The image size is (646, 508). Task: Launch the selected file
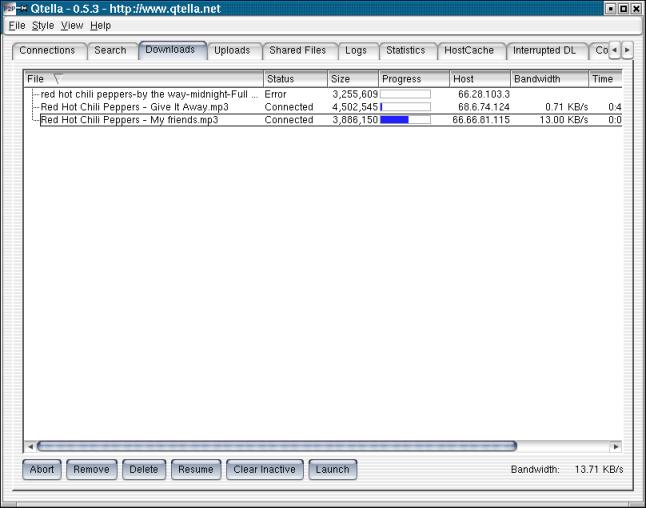coord(332,470)
